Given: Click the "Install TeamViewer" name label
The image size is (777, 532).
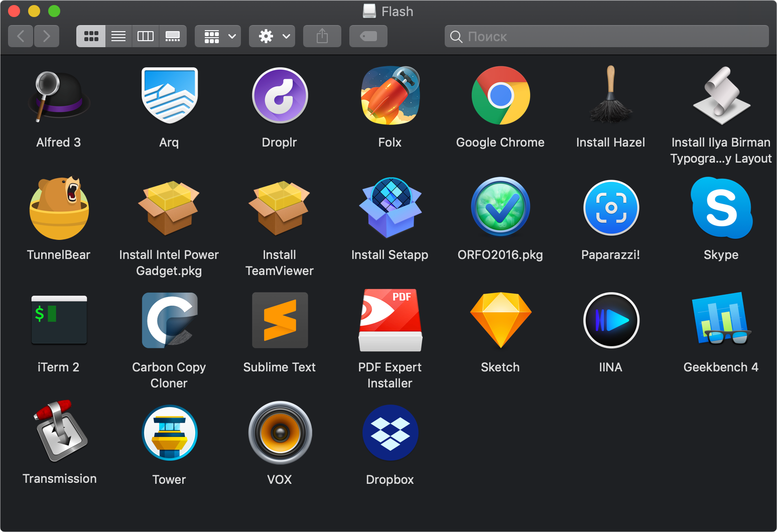Looking at the screenshot, I should (x=280, y=263).
